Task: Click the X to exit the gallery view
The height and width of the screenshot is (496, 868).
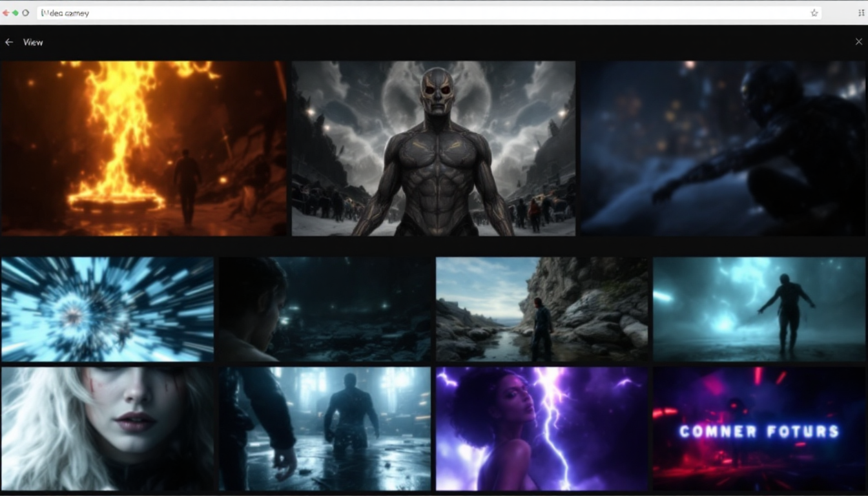Action: pyautogui.click(x=859, y=41)
